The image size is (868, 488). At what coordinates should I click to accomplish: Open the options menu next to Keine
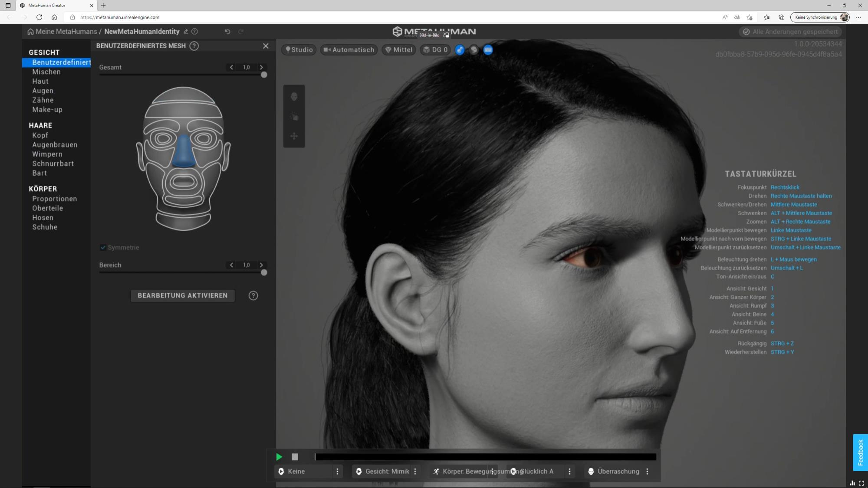[x=337, y=472]
